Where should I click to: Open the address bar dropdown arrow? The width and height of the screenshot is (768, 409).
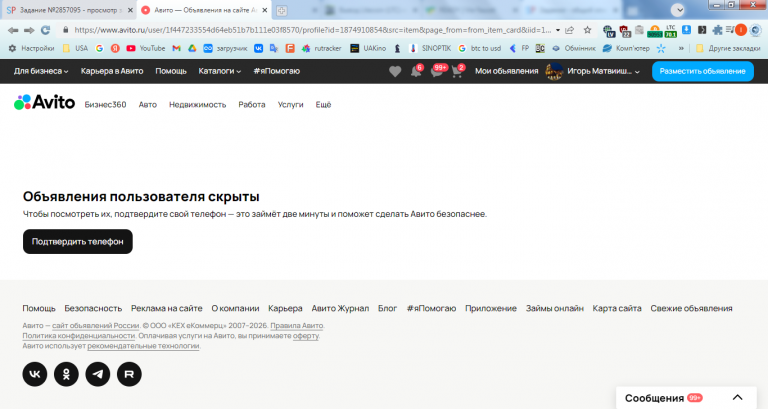point(558,30)
